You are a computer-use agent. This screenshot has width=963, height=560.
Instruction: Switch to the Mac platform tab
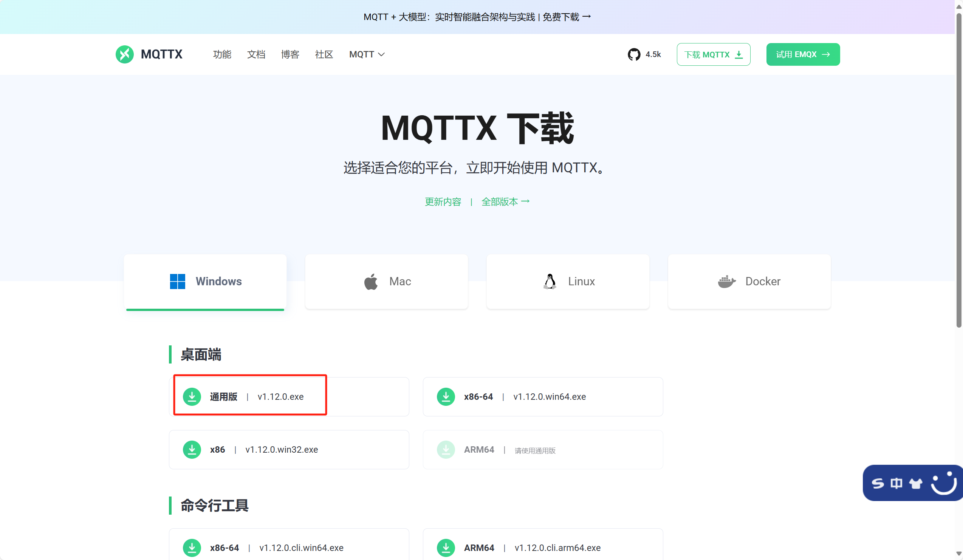point(386,282)
